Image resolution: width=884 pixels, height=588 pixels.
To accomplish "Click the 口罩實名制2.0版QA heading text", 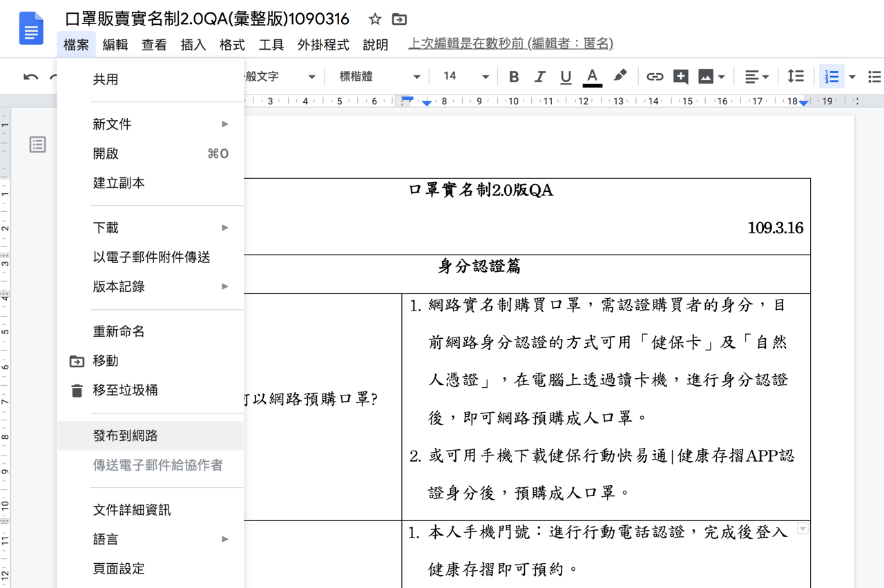I will [481, 190].
